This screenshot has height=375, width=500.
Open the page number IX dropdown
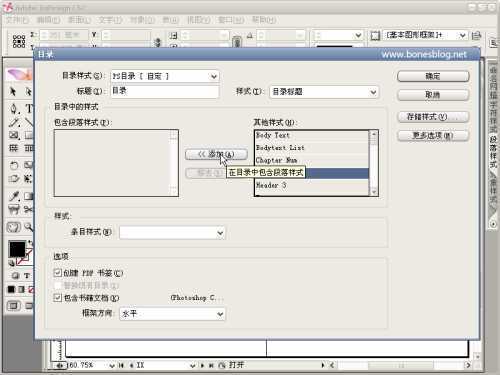(x=192, y=365)
